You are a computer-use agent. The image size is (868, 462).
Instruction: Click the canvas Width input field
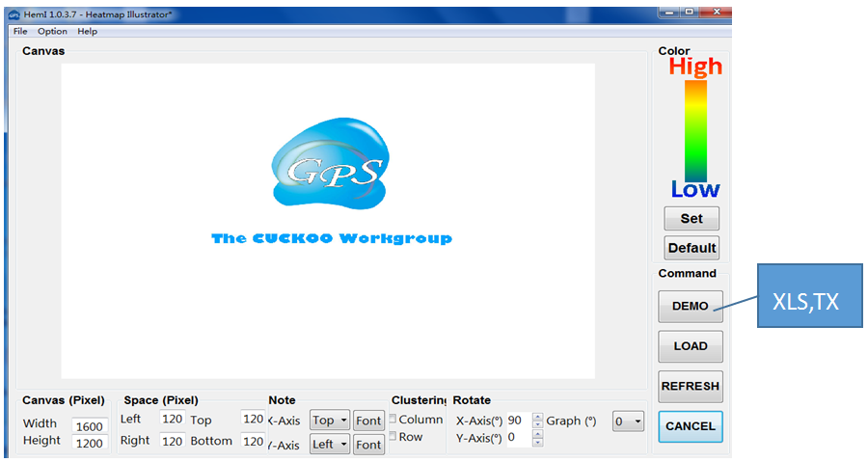click(90, 426)
